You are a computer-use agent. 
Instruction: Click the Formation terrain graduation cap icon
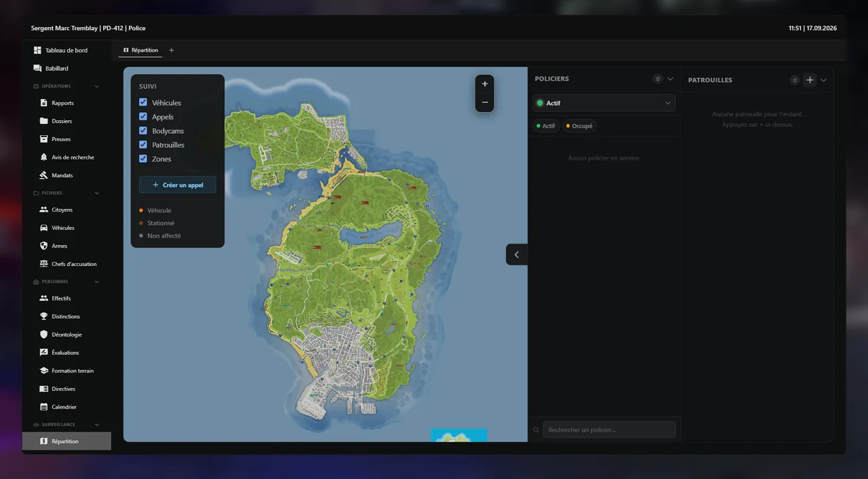pos(44,370)
